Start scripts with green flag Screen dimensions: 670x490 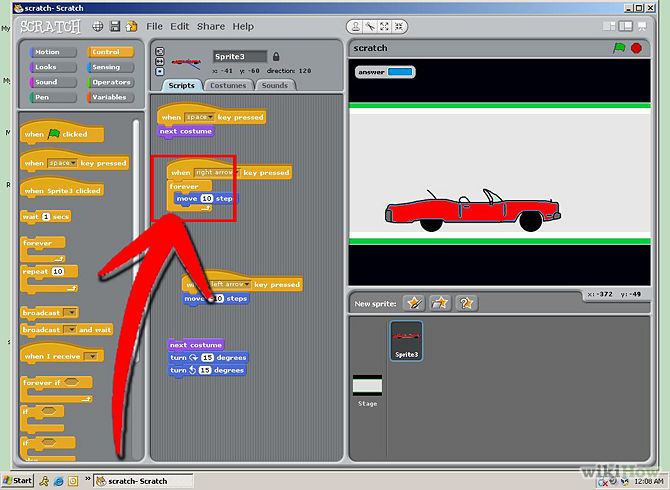click(x=619, y=48)
